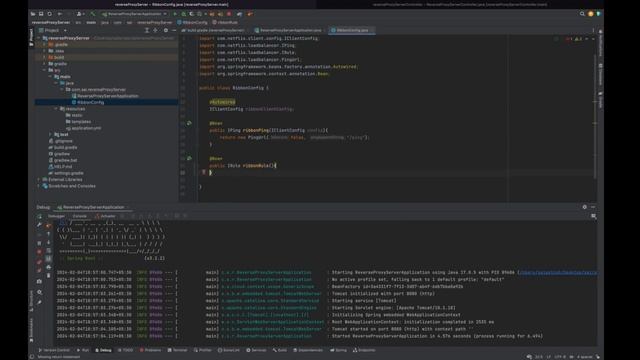
Task: Show quick-fix via the red lightbulb
Action: click(204, 172)
